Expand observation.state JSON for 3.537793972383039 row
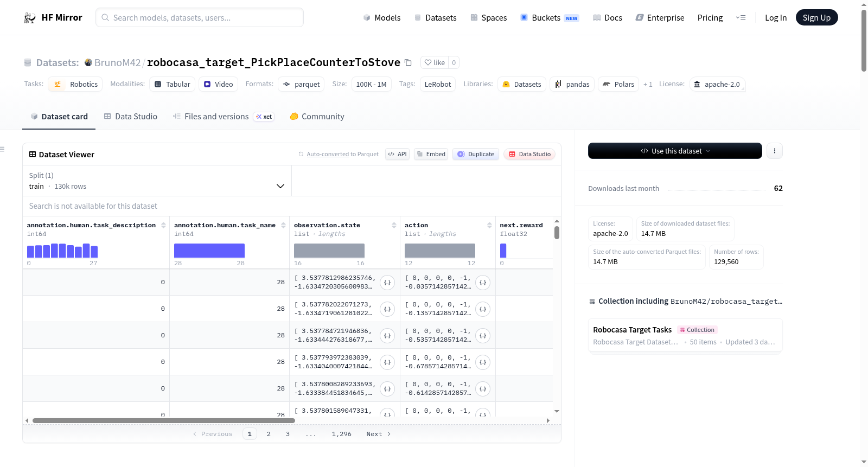This screenshot has width=868, height=467. coord(387,362)
